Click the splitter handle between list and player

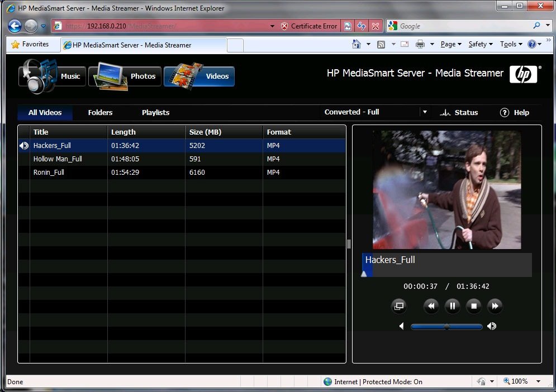click(349, 244)
